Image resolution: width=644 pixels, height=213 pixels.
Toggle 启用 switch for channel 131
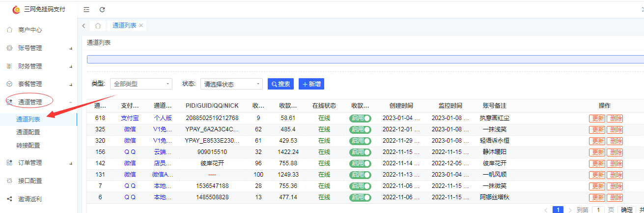360,175
